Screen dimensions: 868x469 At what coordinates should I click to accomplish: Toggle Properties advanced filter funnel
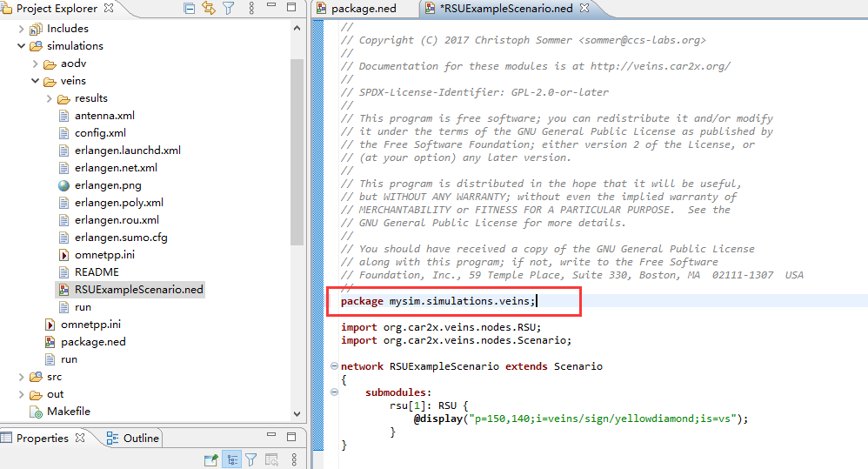tap(250, 459)
